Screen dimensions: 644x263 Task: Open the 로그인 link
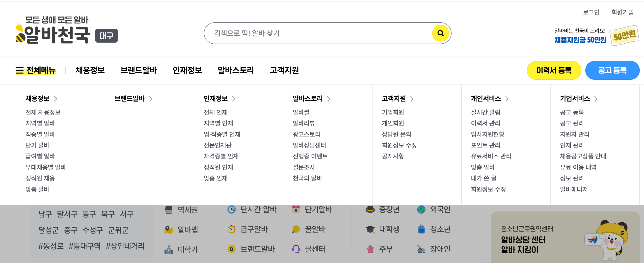coord(591,12)
